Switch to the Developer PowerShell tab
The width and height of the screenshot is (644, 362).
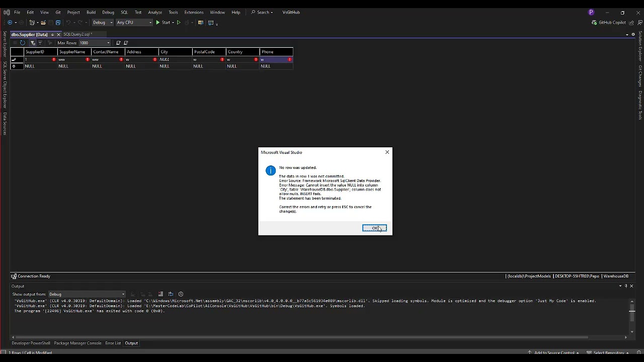[31, 343]
